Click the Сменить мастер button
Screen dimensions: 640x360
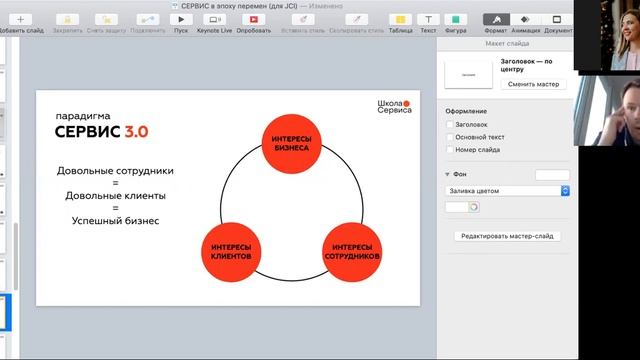533,84
